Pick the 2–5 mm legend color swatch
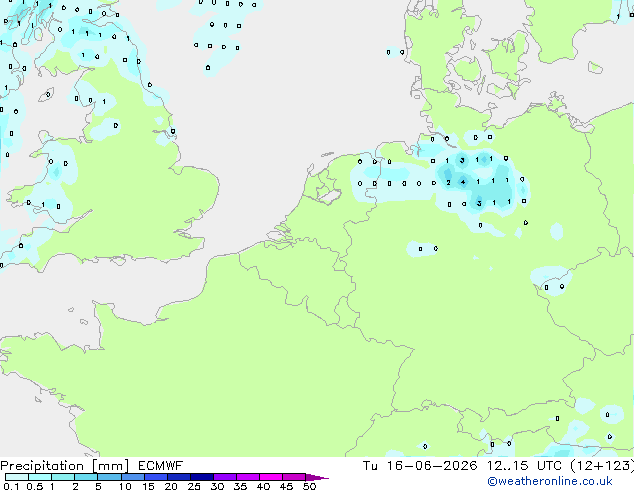Screen dimensions: 634x490 click(x=86, y=477)
